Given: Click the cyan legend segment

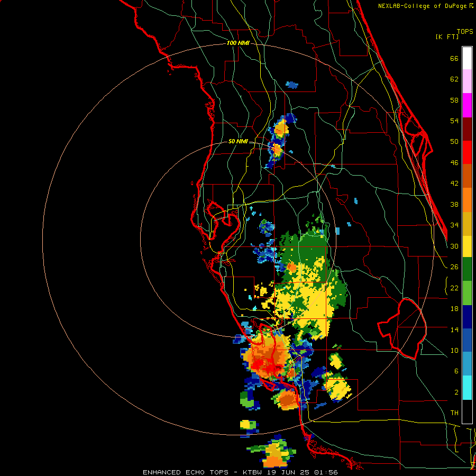Looking at the screenshot, I should point(467,388).
